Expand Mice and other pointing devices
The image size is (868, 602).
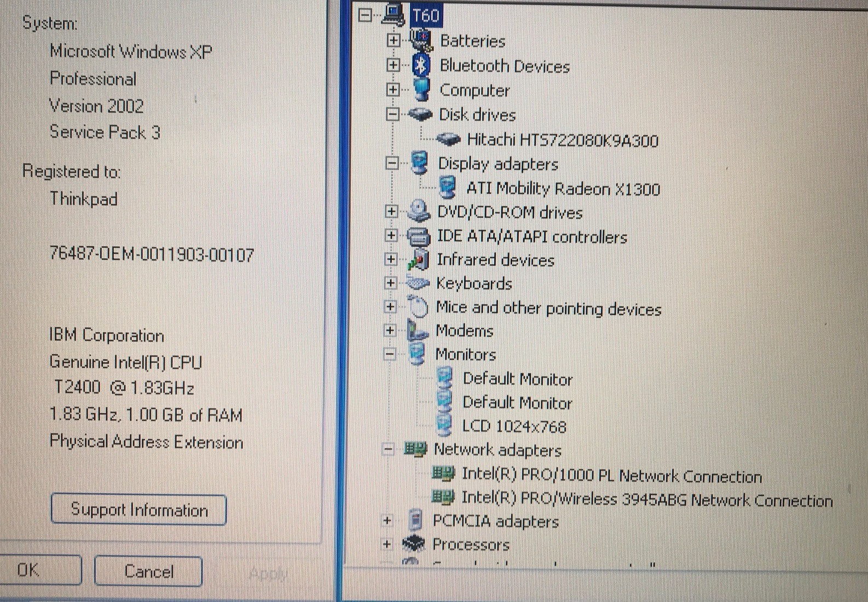pos(390,306)
